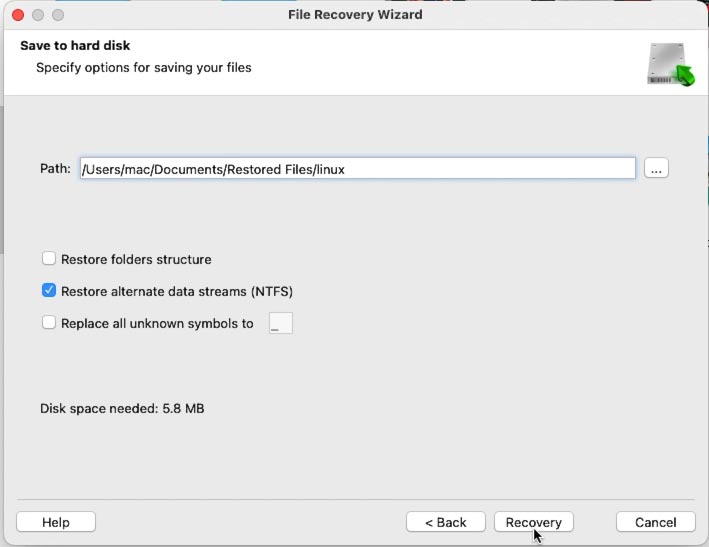Enable Restore folders structure checkbox
Viewport: 709px width, 547px height.
pos(49,259)
